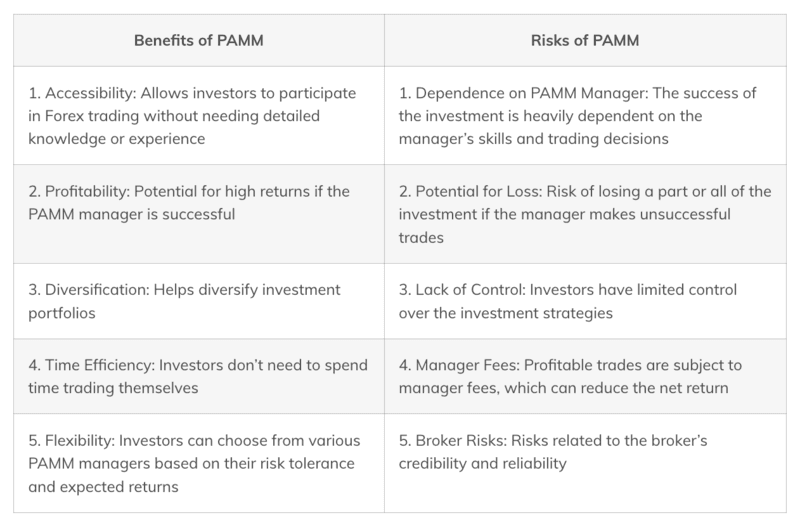The height and width of the screenshot is (525, 800).
Task: Select the Profitability benefit cell
Action: click(199, 214)
